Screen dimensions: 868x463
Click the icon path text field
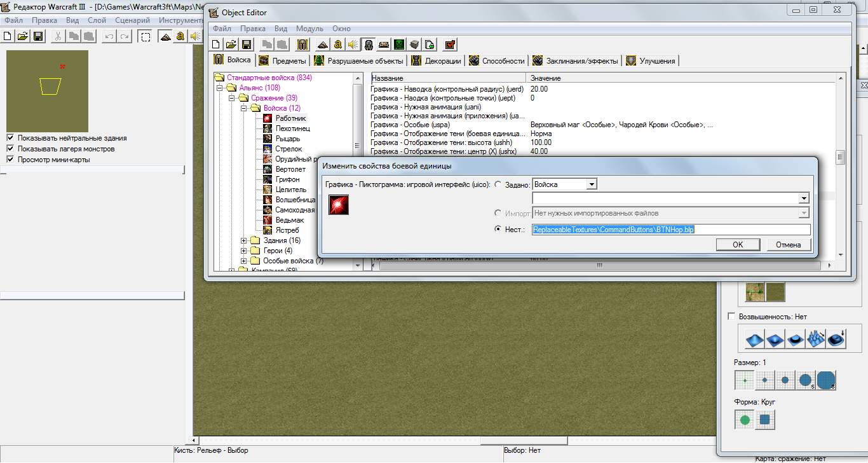[x=671, y=230]
